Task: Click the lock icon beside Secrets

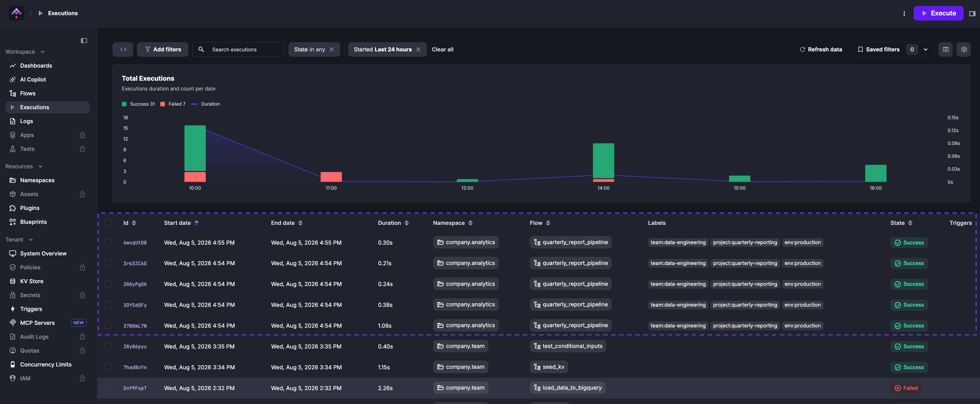Action: click(x=82, y=295)
